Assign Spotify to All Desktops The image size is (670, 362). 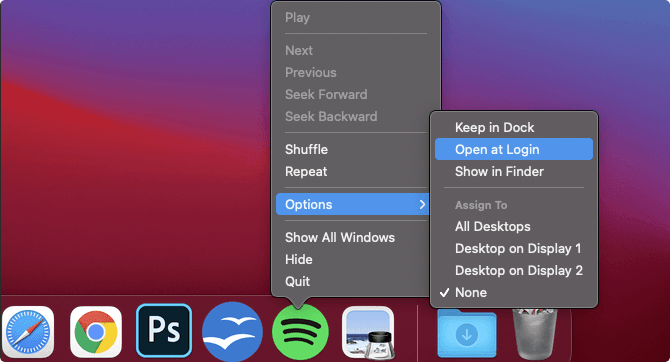(x=514, y=227)
